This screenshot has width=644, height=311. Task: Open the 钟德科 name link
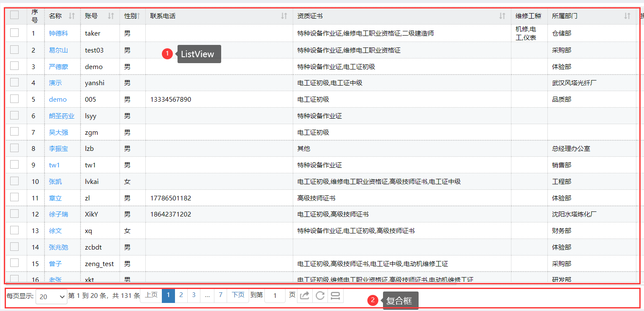coord(58,33)
